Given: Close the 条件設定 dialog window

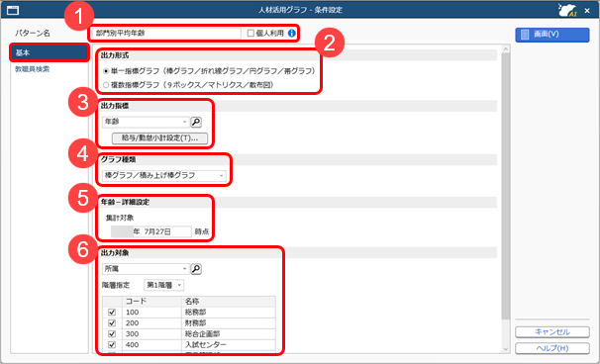Looking at the screenshot, I should coord(587,11).
